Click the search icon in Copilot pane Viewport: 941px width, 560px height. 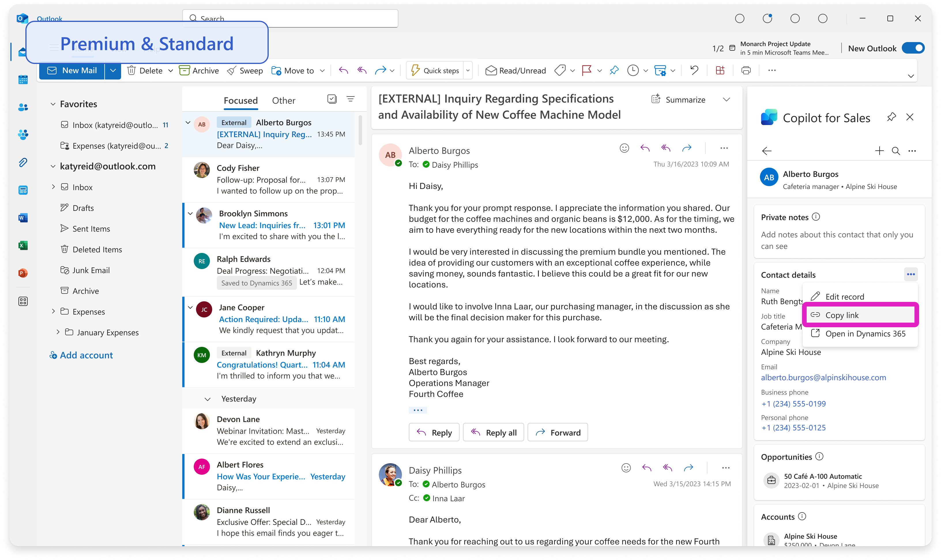click(895, 151)
